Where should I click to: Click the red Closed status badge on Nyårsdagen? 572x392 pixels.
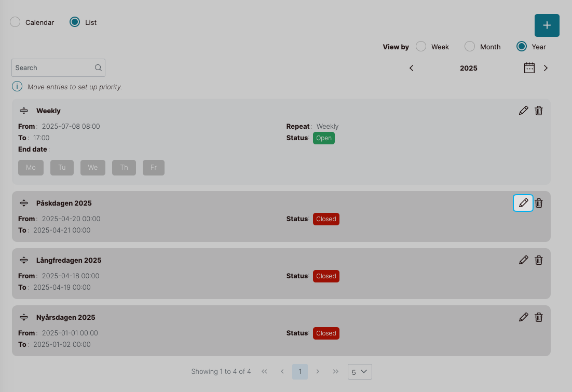pyautogui.click(x=326, y=333)
